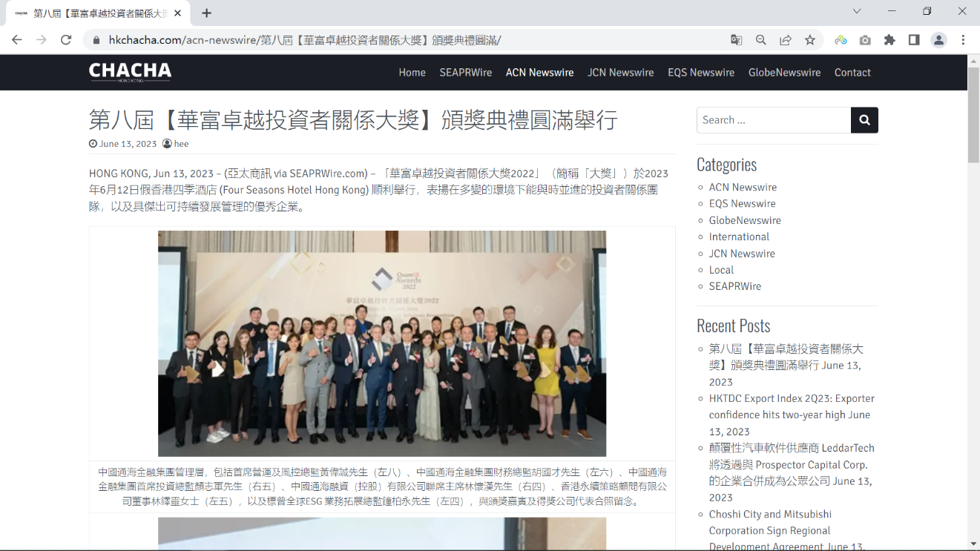Open GlobeNewswire category link

[745, 220]
